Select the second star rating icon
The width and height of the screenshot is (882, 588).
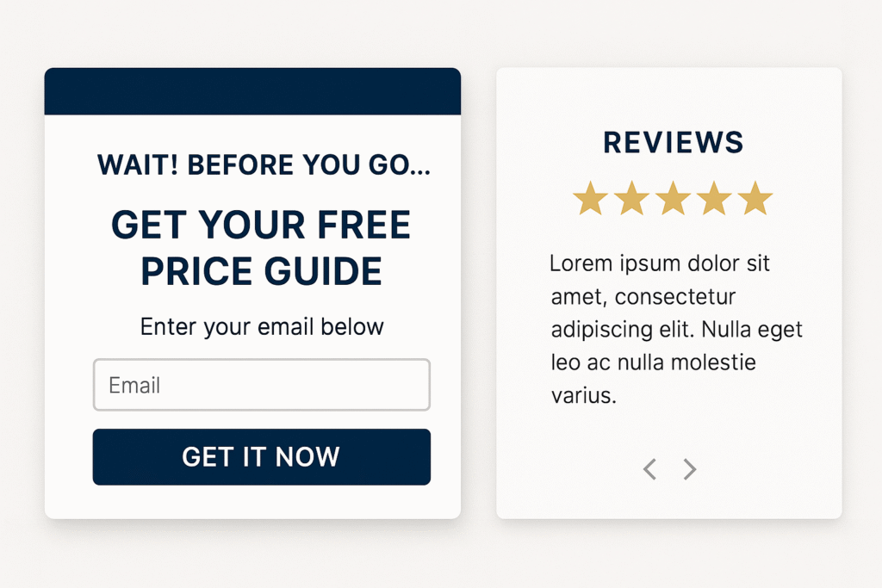[x=631, y=198]
